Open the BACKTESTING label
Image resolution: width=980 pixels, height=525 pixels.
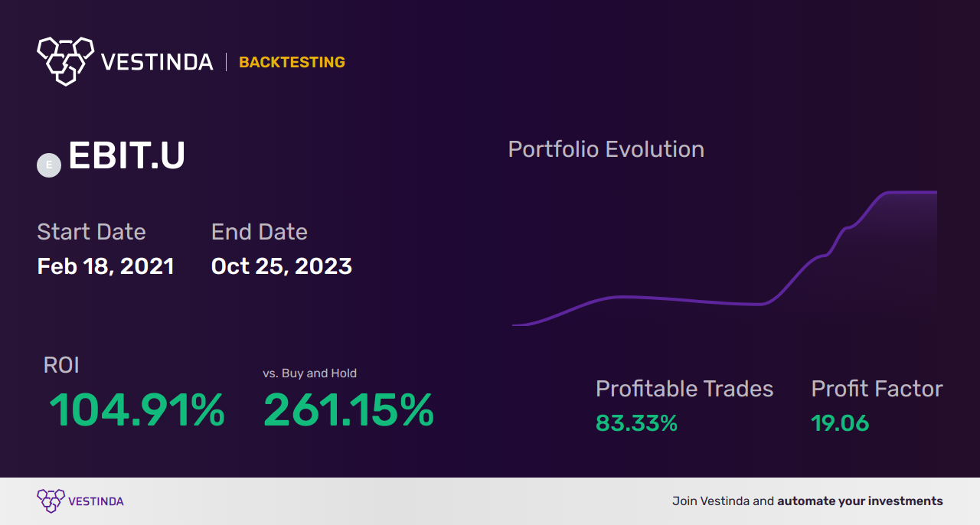292,63
